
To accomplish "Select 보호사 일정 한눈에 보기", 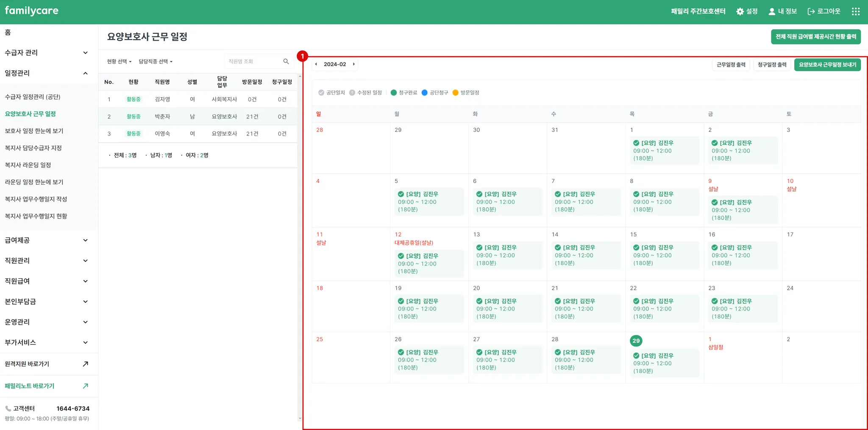I will click(34, 131).
